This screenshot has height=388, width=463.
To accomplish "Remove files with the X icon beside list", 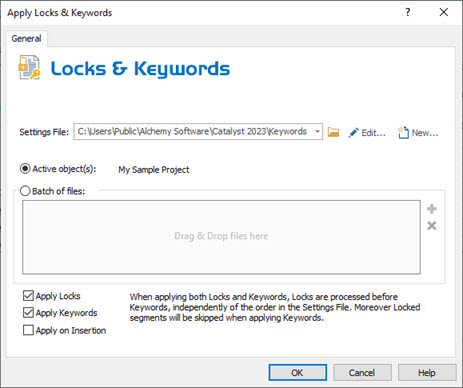I will click(432, 226).
